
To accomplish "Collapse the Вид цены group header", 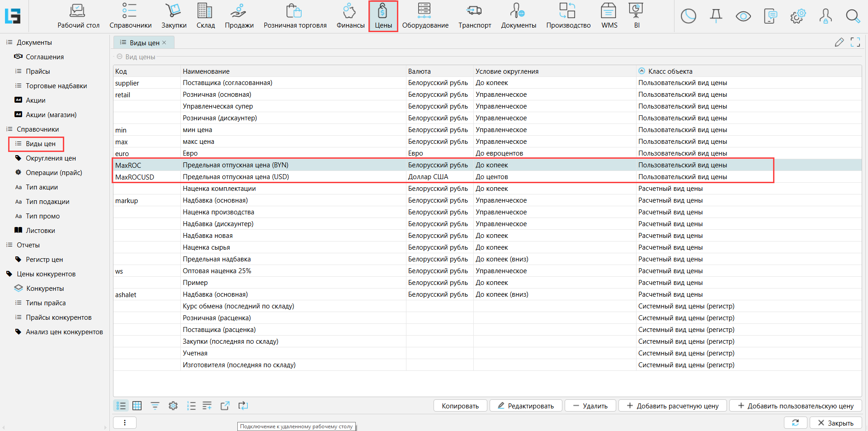I will pos(120,57).
